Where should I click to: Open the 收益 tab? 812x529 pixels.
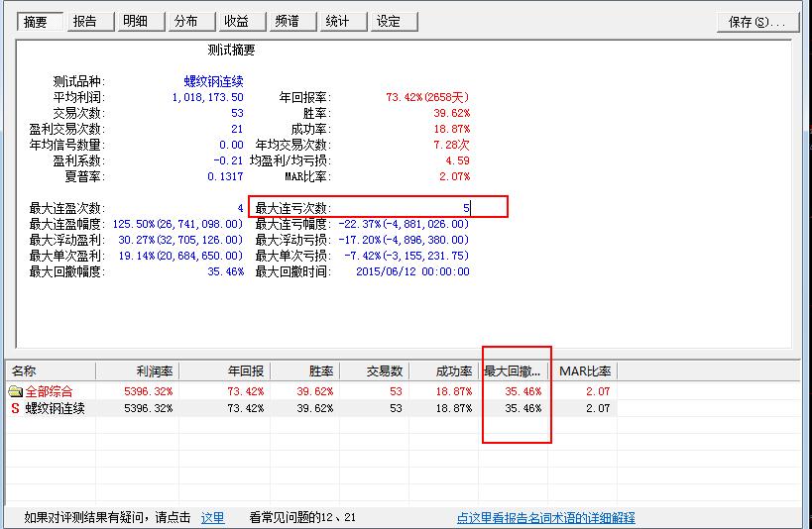pyautogui.click(x=242, y=21)
